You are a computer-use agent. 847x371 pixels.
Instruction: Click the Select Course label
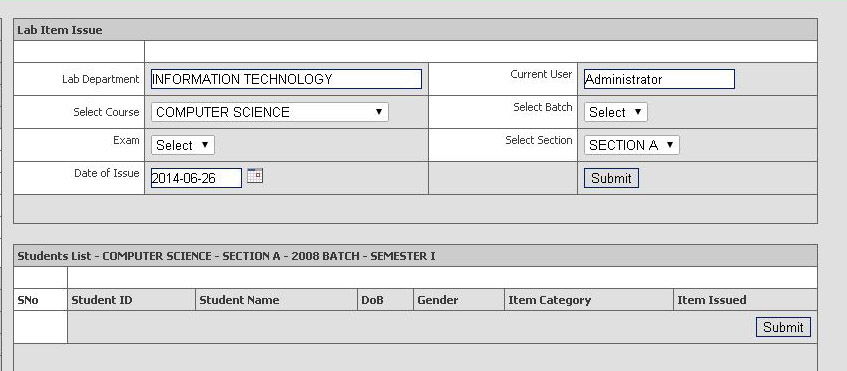point(106,112)
